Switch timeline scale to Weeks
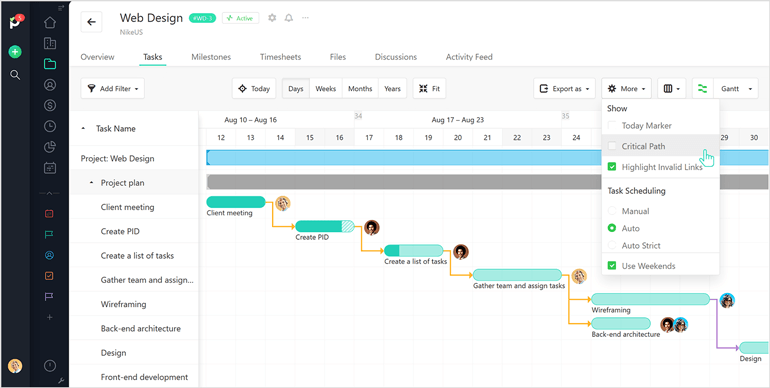The height and width of the screenshot is (388, 770). click(x=326, y=89)
